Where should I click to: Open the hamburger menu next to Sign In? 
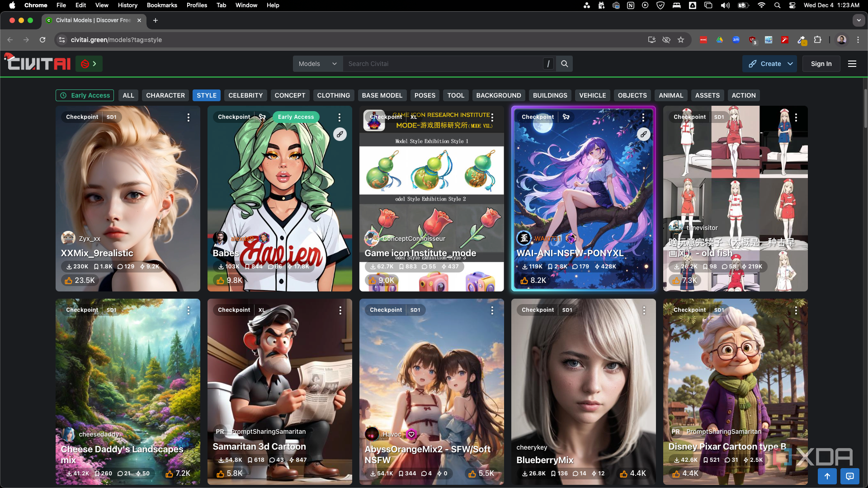coord(852,64)
